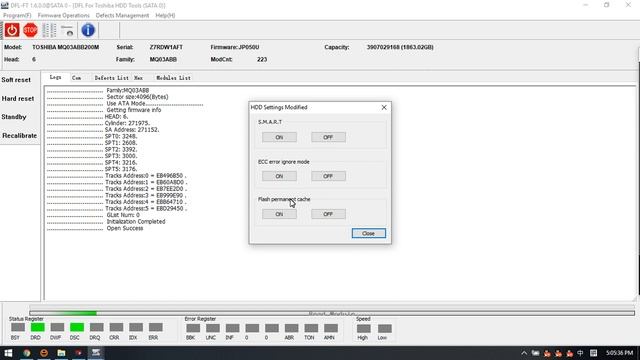Image resolution: width=640 pixels, height=360 pixels.
Task: Switch to the Com tab
Action: coord(76,78)
